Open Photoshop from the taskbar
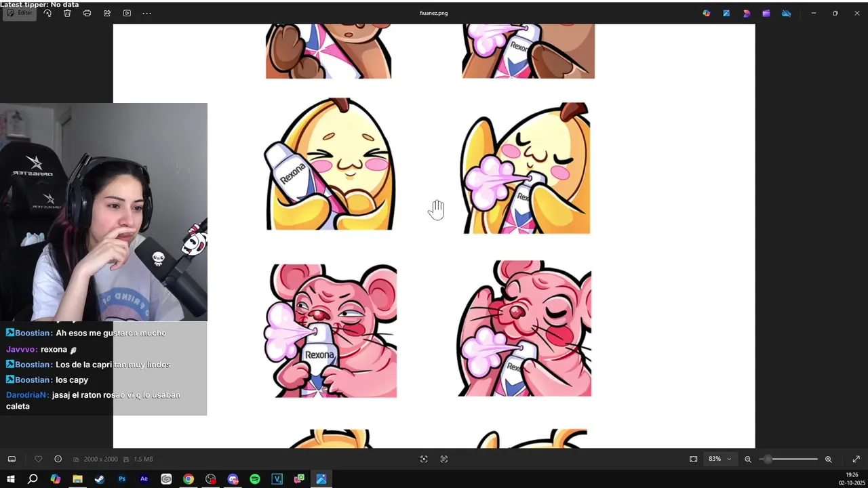This screenshot has height=488, width=868. [x=122, y=479]
